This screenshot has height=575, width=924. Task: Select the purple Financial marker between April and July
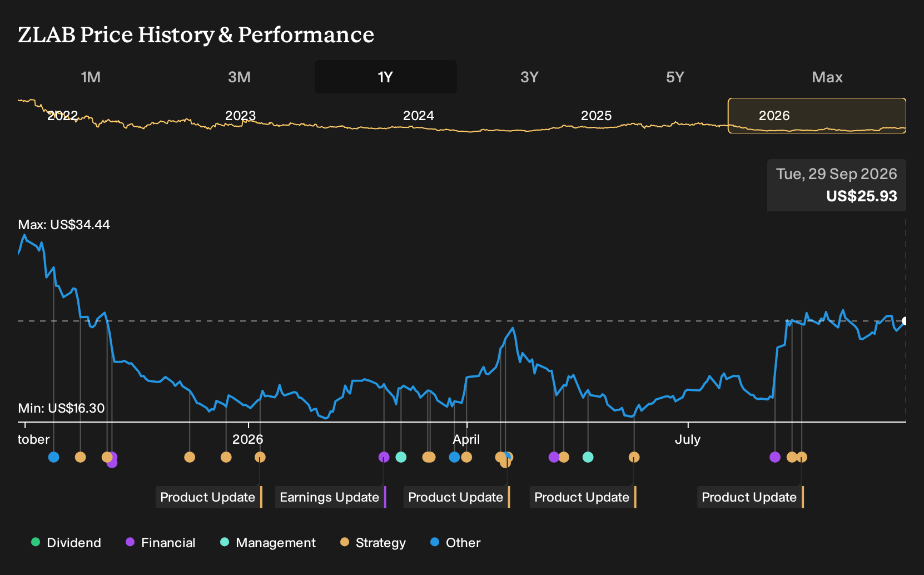click(554, 457)
